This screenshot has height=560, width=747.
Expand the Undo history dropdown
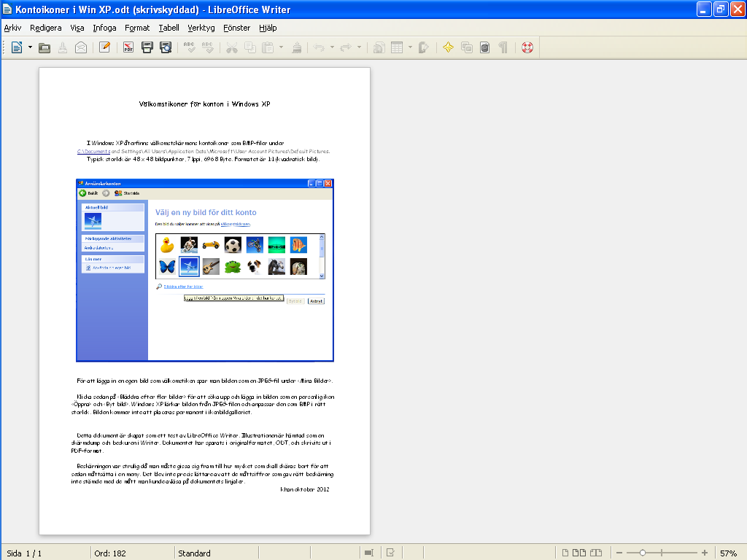[332, 47]
